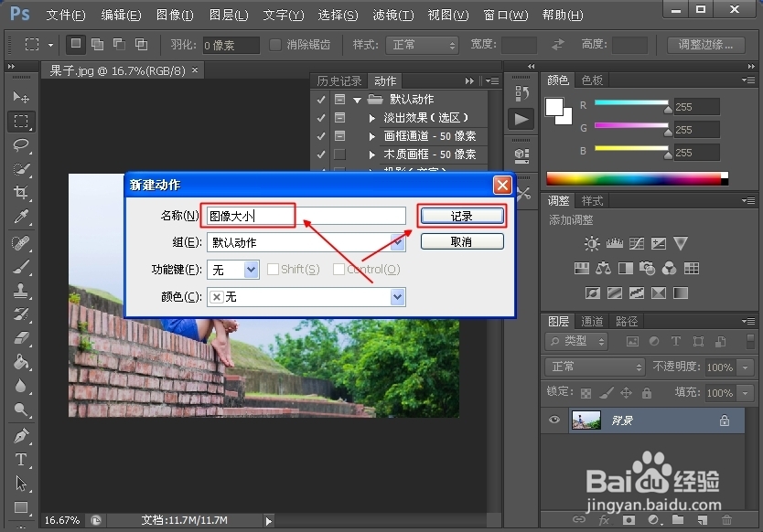
Task: Open the 颜色 color dropdown in dialog
Action: (398, 297)
